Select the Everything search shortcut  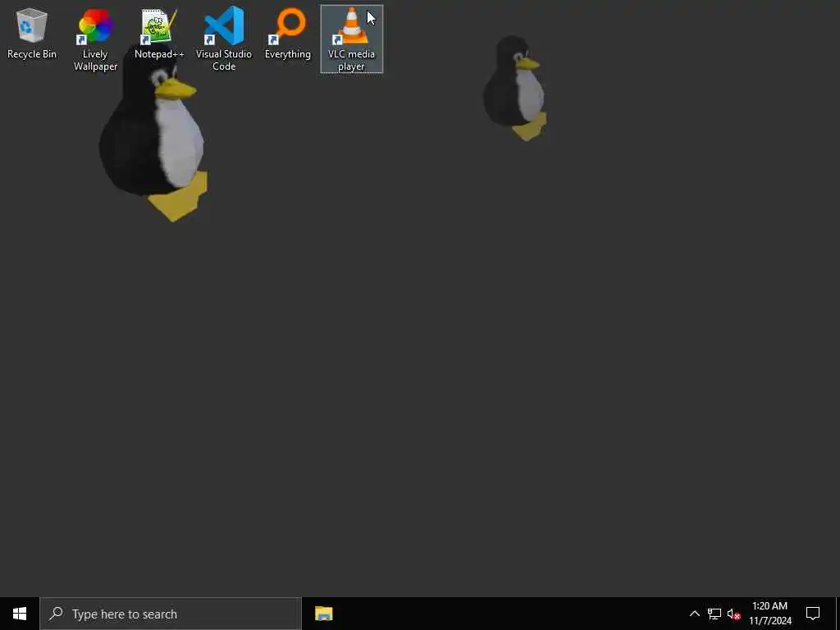[288, 33]
